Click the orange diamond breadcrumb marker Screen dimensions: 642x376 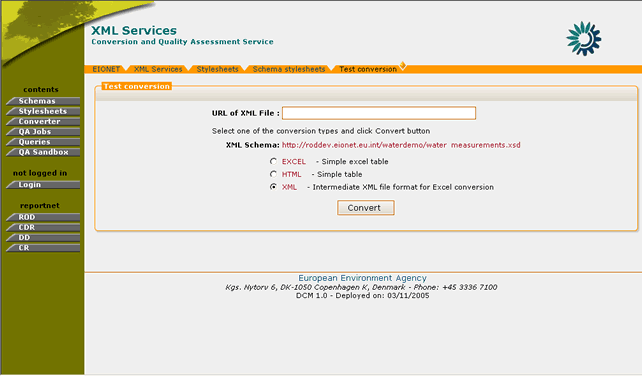403,66
